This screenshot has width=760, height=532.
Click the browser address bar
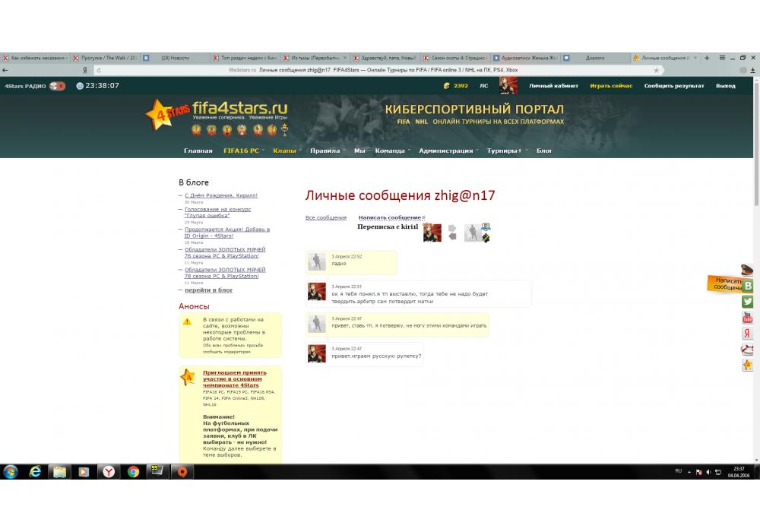pyautogui.click(x=378, y=70)
